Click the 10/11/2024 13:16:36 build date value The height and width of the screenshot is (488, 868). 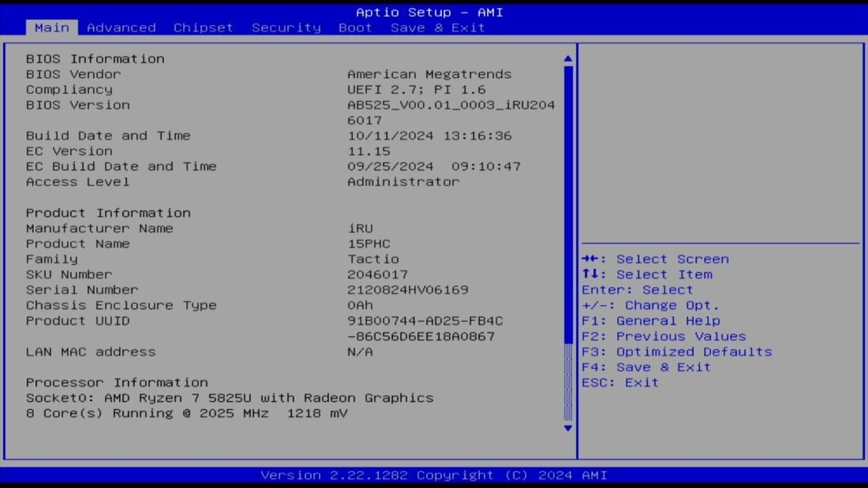point(429,136)
